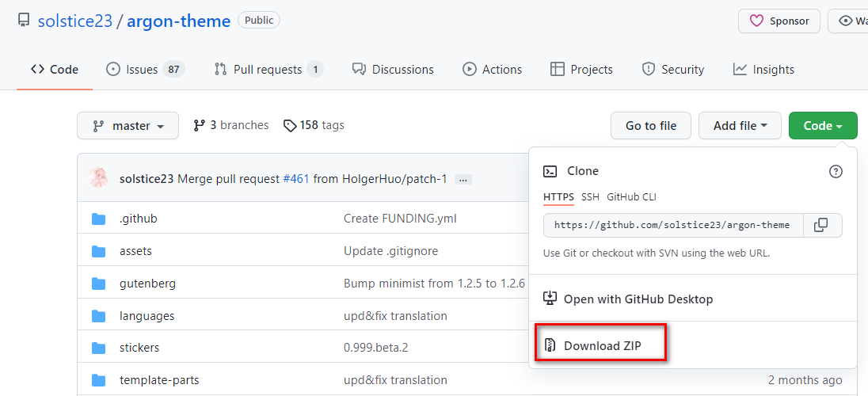Open the argon-theme repository link
The image size is (868, 396).
click(x=178, y=21)
